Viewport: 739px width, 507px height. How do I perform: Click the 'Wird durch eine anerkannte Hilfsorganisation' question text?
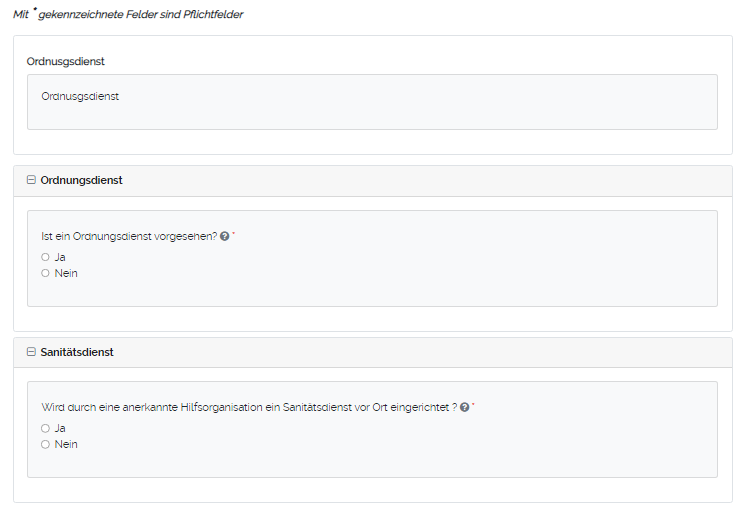(249, 408)
